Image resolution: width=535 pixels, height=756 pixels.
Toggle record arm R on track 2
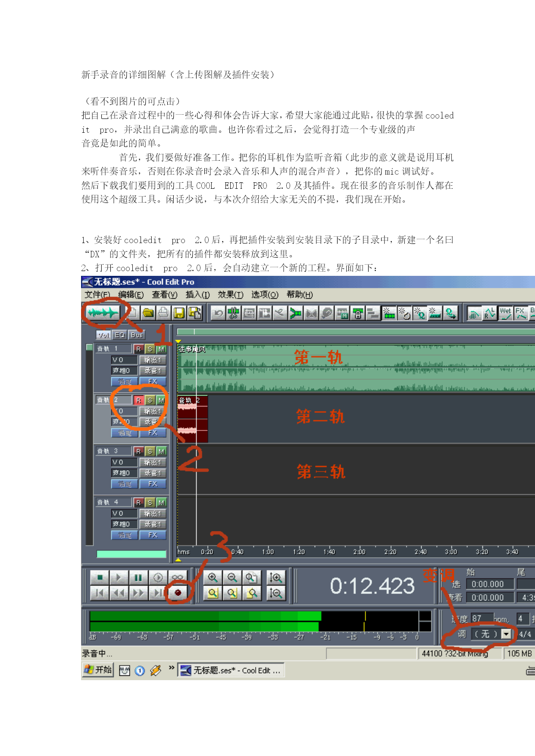point(138,400)
